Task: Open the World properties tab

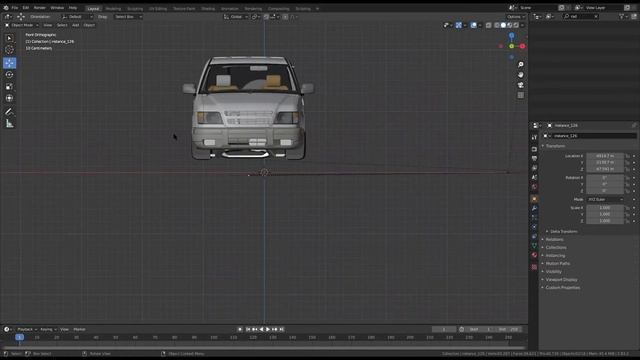Action: 534,187
